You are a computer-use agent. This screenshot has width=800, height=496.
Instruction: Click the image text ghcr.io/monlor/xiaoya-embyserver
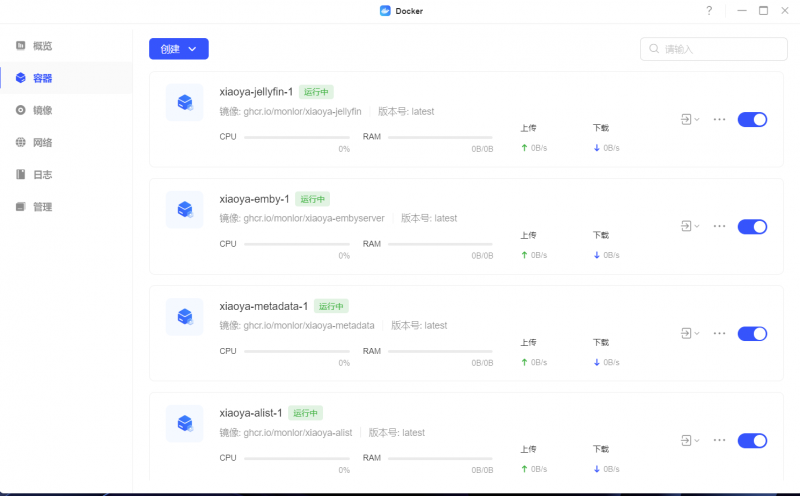click(314, 218)
